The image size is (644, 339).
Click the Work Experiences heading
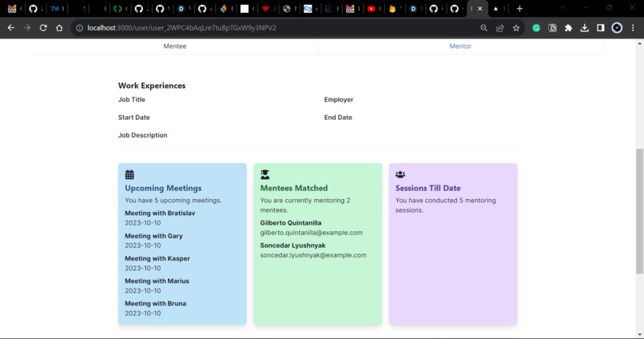pyautogui.click(x=152, y=86)
